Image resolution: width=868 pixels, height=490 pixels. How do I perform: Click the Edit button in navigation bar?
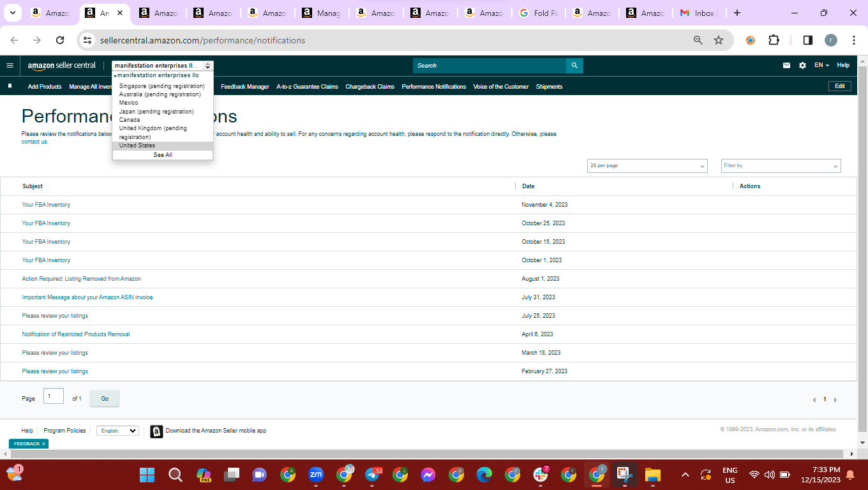tap(840, 86)
